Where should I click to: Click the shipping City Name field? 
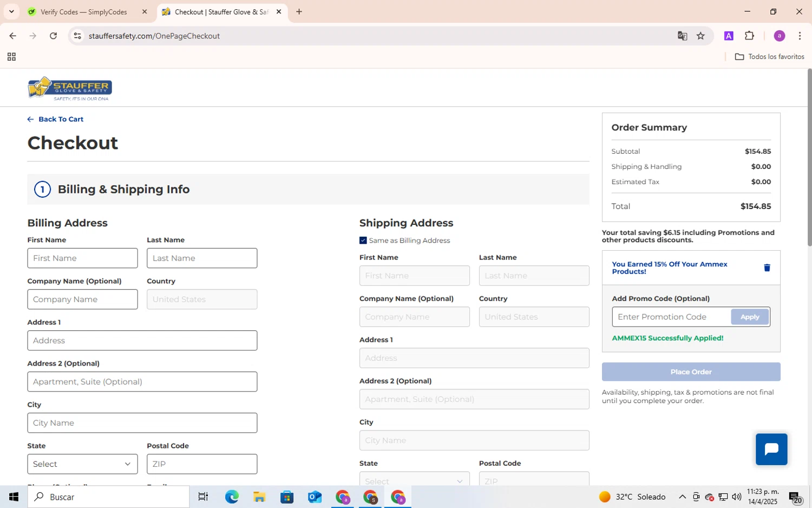(474, 440)
